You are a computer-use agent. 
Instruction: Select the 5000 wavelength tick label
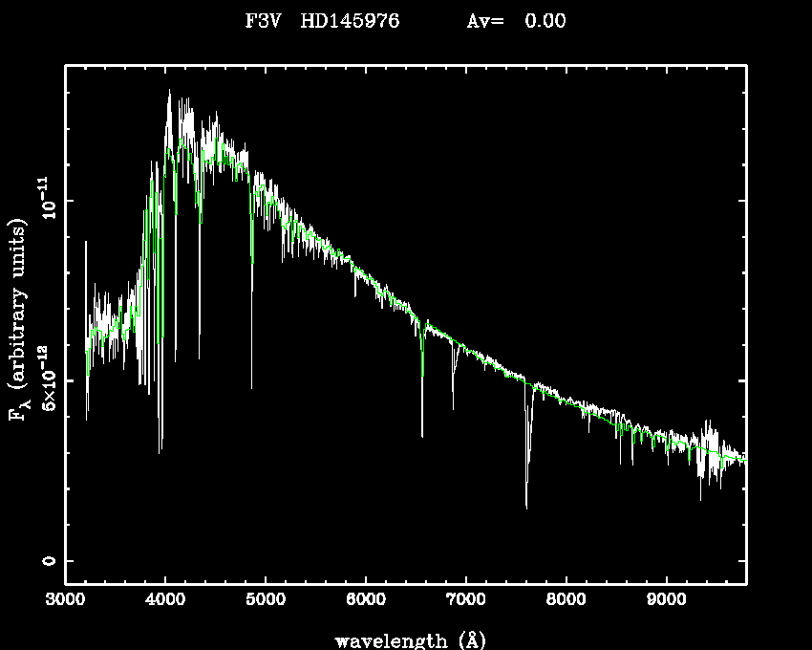(x=266, y=600)
